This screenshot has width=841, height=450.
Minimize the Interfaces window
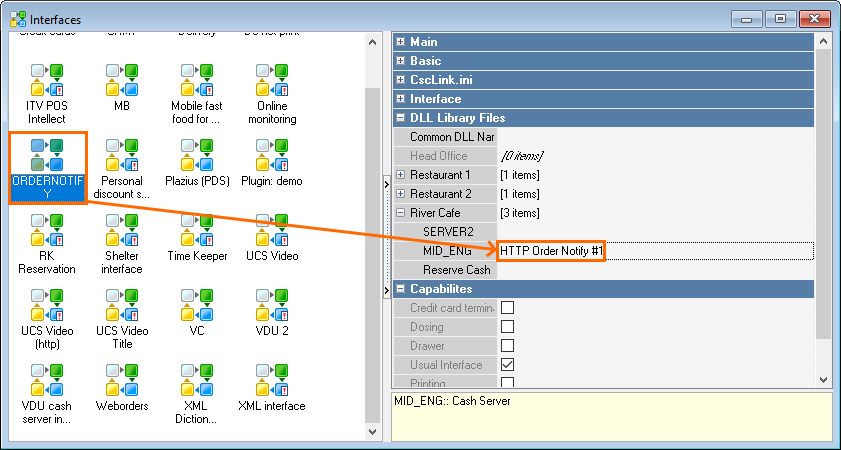747,19
